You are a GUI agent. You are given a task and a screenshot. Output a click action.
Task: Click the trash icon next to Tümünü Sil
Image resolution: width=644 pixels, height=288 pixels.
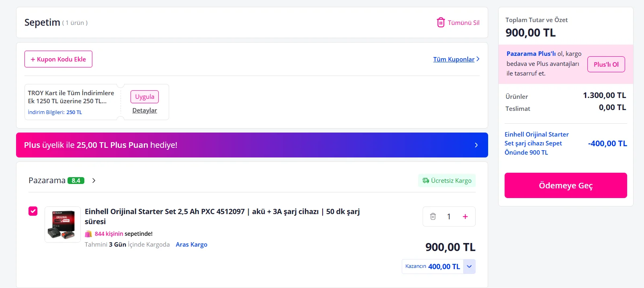click(x=441, y=22)
